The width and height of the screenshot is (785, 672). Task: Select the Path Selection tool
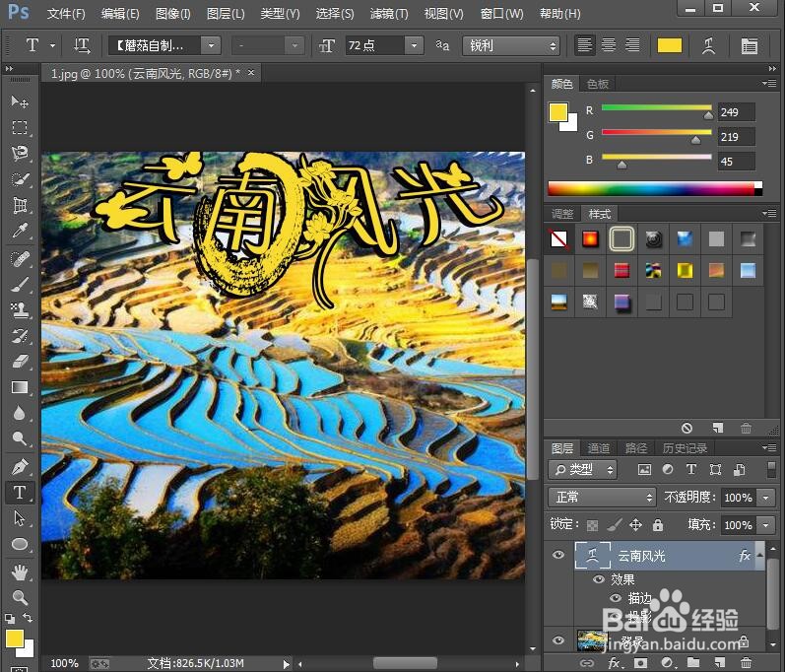click(x=20, y=518)
